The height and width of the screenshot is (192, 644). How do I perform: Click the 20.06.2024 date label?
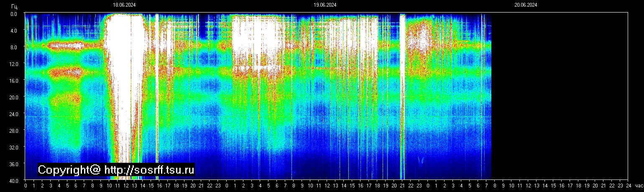(x=526, y=5)
